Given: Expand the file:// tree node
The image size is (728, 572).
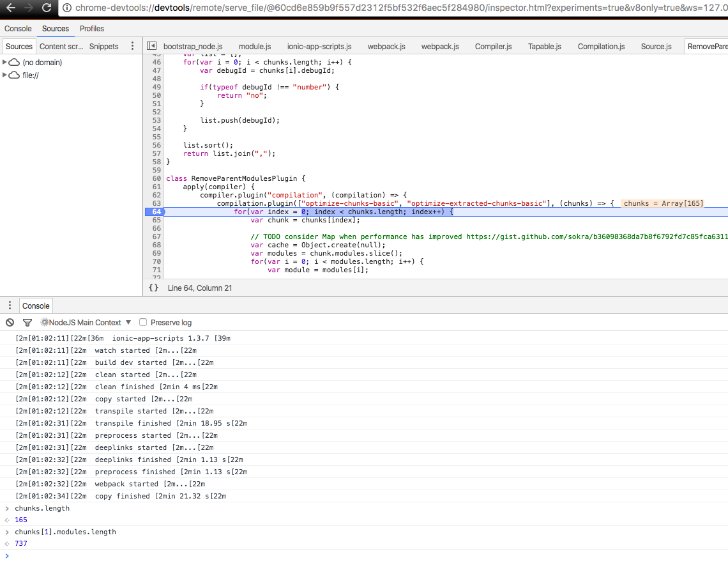Looking at the screenshot, I should coord(4,75).
